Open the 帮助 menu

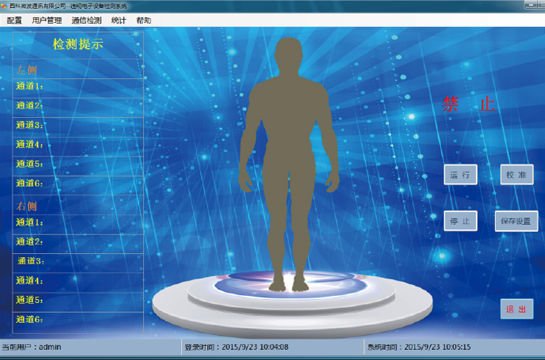point(144,21)
